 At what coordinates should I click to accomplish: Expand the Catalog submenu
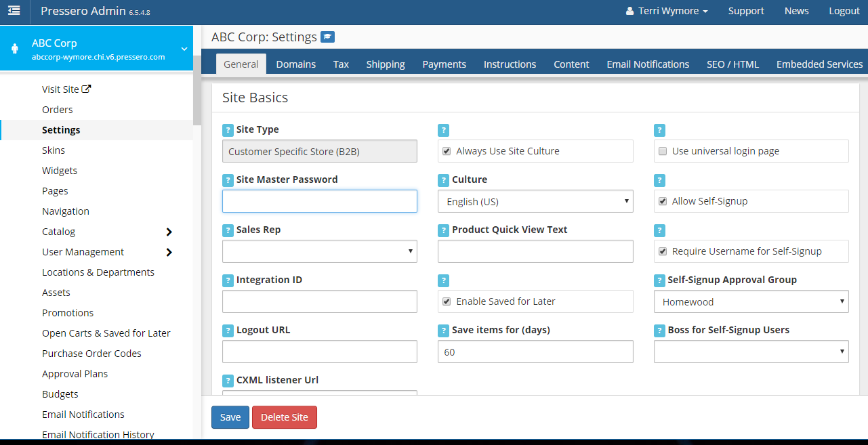pos(169,232)
